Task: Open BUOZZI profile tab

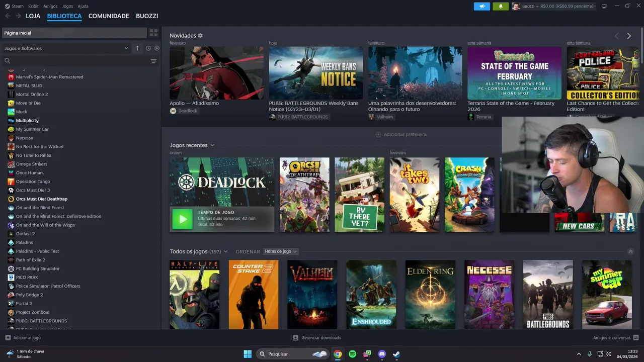Action: click(x=147, y=16)
